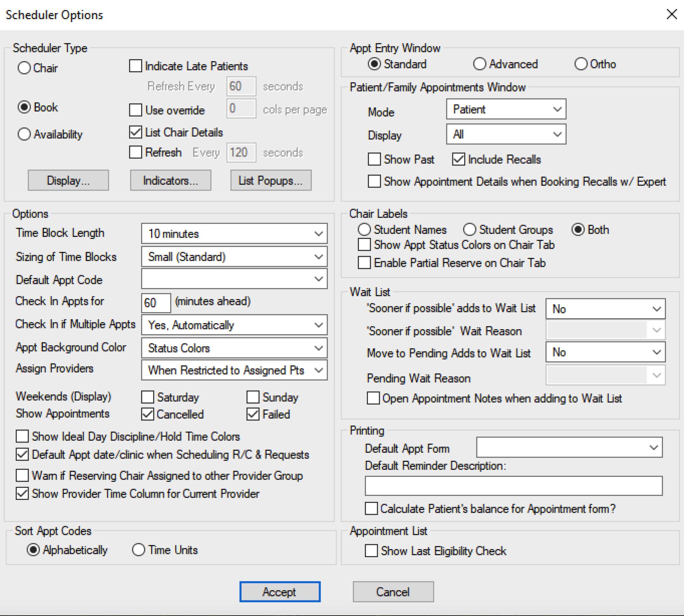
Task: Select Student Groups for chair labels
Action: tap(469, 229)
